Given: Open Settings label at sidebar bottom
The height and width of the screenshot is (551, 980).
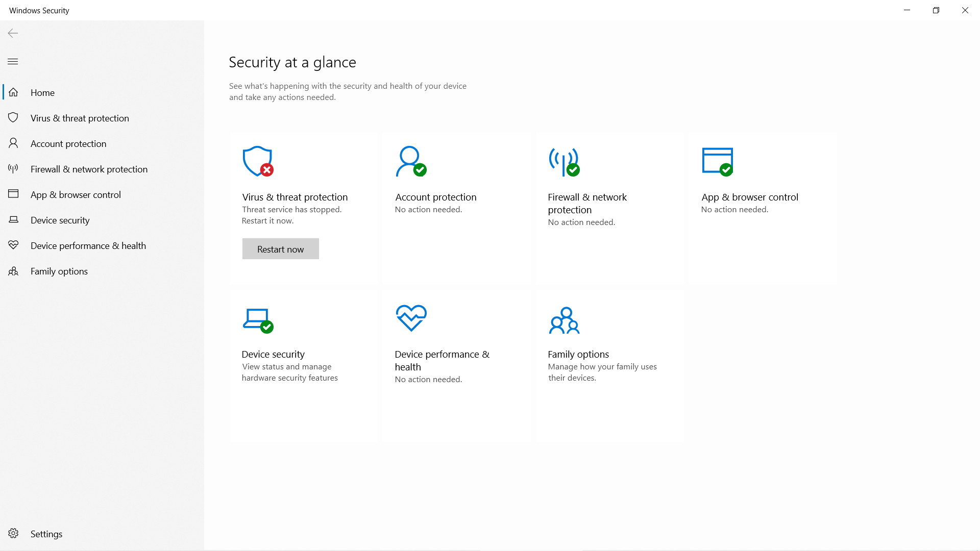Looking at the screenshot, I should click(46, 534).
